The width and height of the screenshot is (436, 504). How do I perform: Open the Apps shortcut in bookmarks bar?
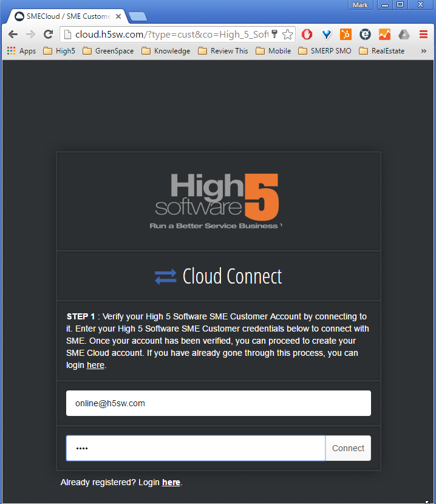[x=21, y=51]
